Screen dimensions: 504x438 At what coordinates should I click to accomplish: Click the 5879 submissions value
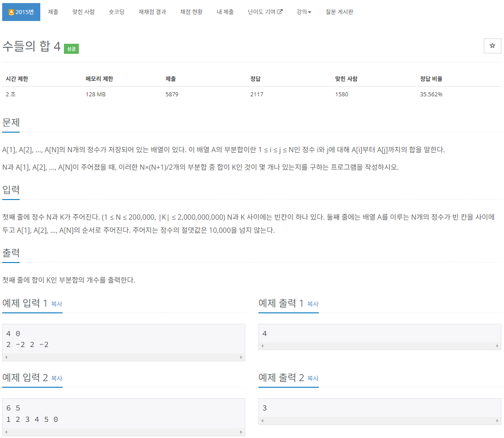pyautogui.click(x=172, y=94)
